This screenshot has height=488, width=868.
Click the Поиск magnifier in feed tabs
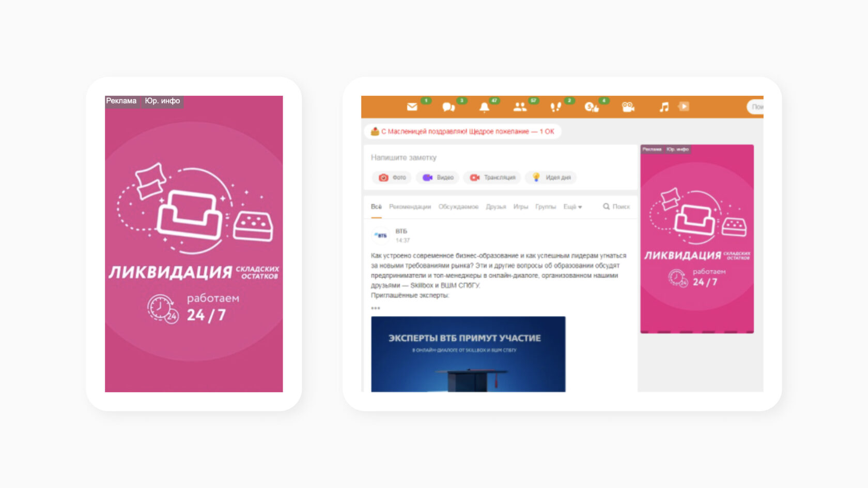click(x=616, y=207)
